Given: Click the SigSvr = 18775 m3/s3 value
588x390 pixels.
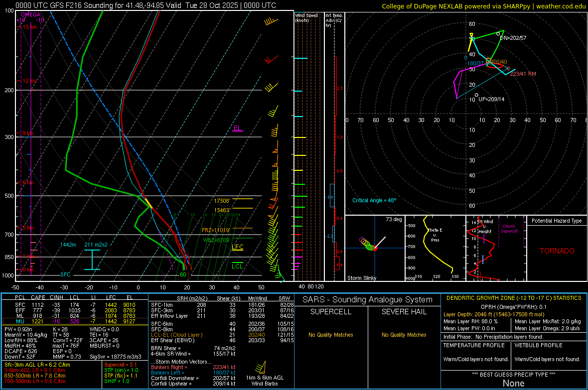Looking at the screenshot, I should pos(116,357).
